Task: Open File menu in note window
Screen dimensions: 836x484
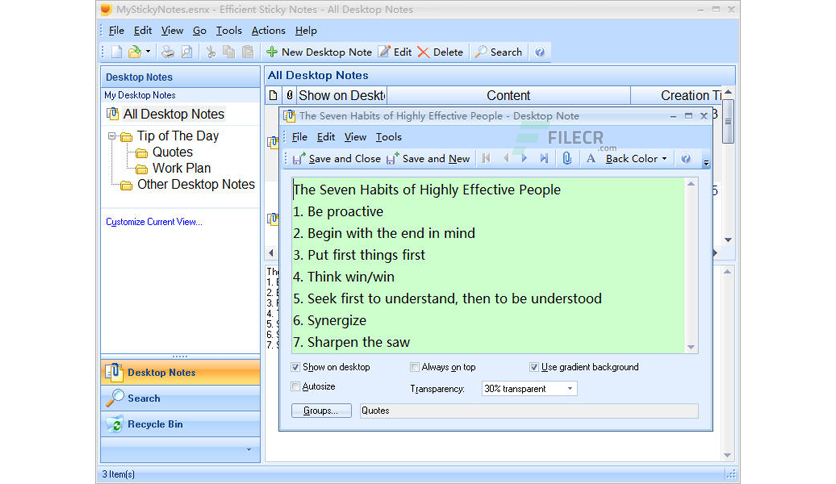Action: pyautogui.click(x=300, y=137)
